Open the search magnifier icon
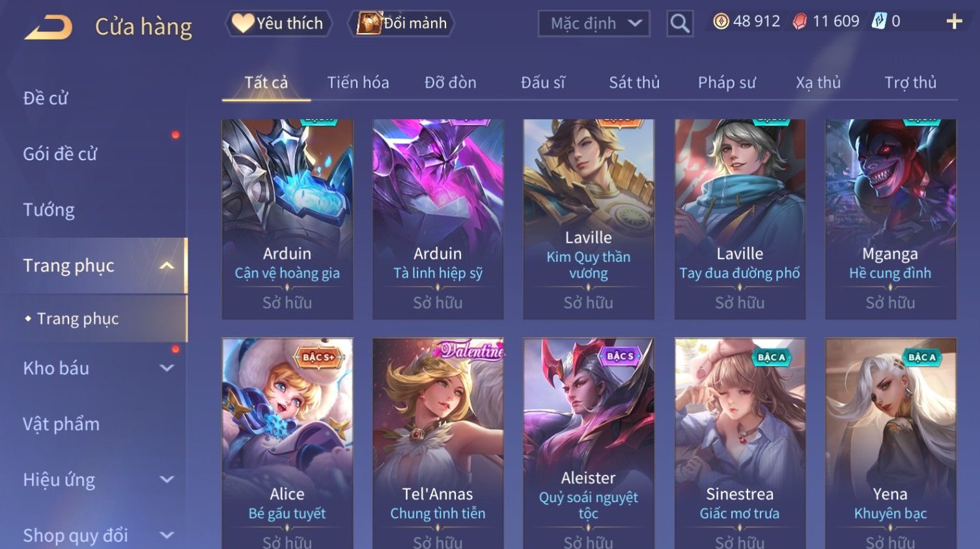The image size is (980, 549). click(x=680, y=23)
